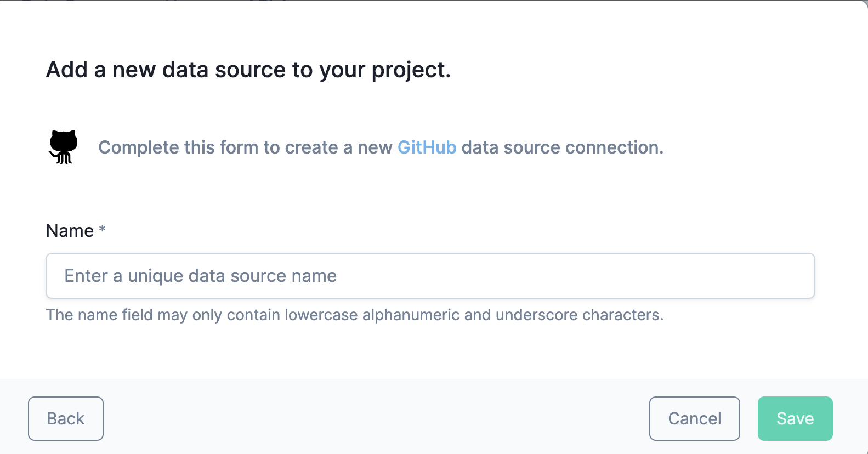Click the green Save button
The height and width of the screenshot is (454, 868).
[x=795, y=418]
